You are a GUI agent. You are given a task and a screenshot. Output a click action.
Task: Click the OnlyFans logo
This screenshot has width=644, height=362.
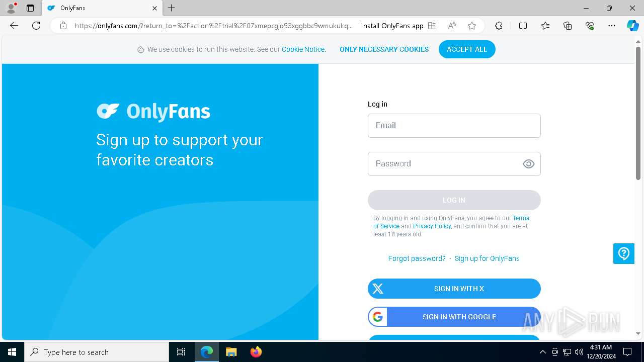tap(153, 111)
